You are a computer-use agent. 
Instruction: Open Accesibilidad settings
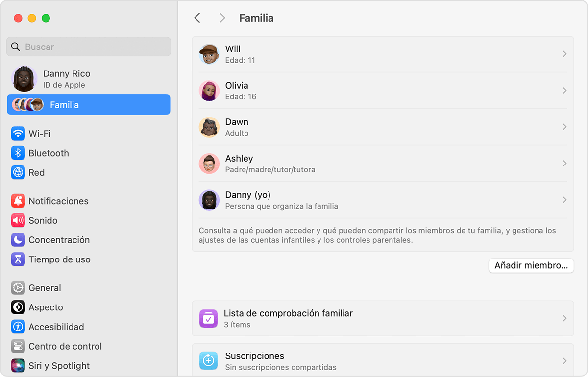pos(18,327)
